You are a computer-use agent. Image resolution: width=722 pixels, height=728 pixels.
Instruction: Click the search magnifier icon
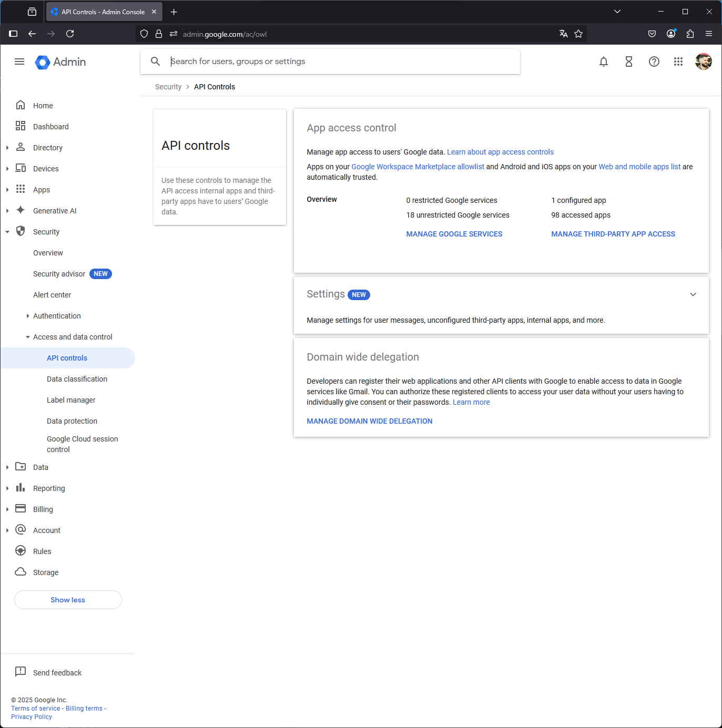click(155, 61)
